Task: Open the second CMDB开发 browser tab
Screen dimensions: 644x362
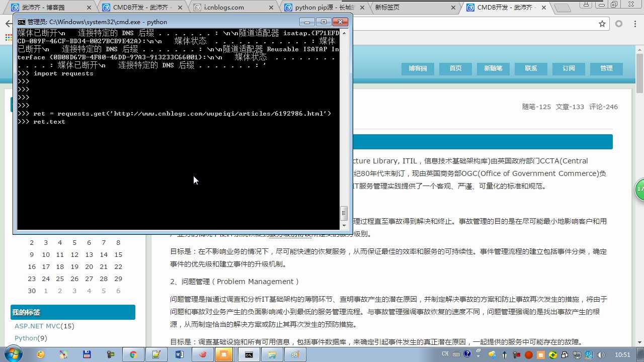Action: 506,8
